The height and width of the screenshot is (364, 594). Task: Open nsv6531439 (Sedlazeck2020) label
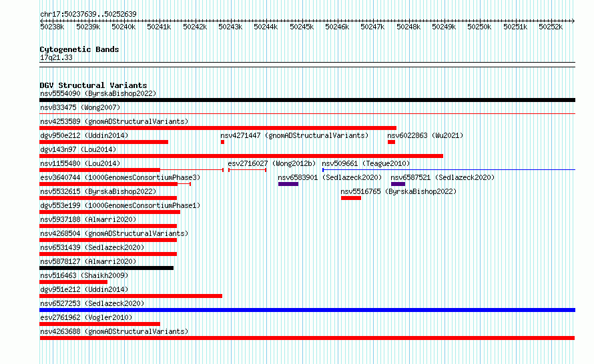[x=92, y=247]
